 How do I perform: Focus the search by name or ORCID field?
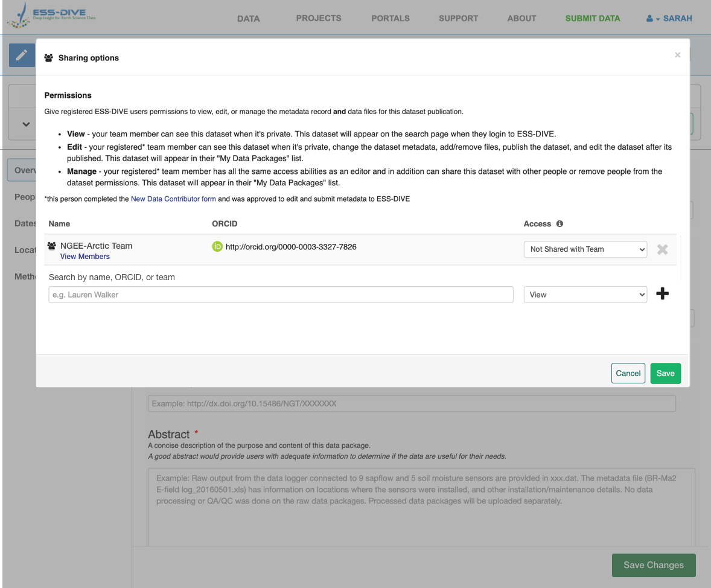[x=281, y=295]
